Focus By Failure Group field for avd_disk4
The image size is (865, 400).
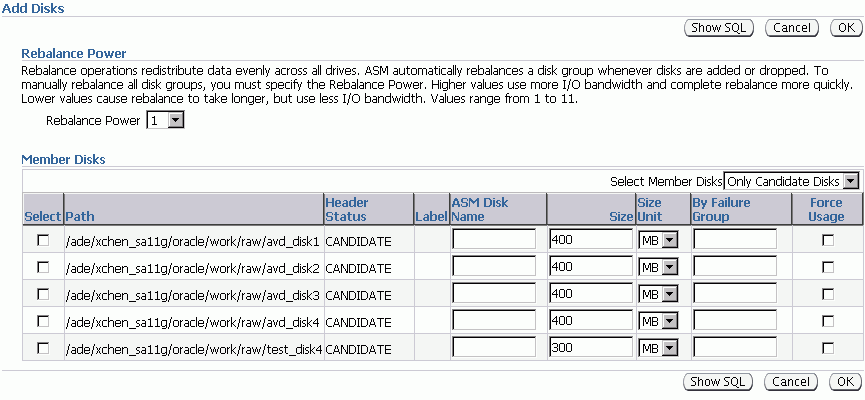735,321
